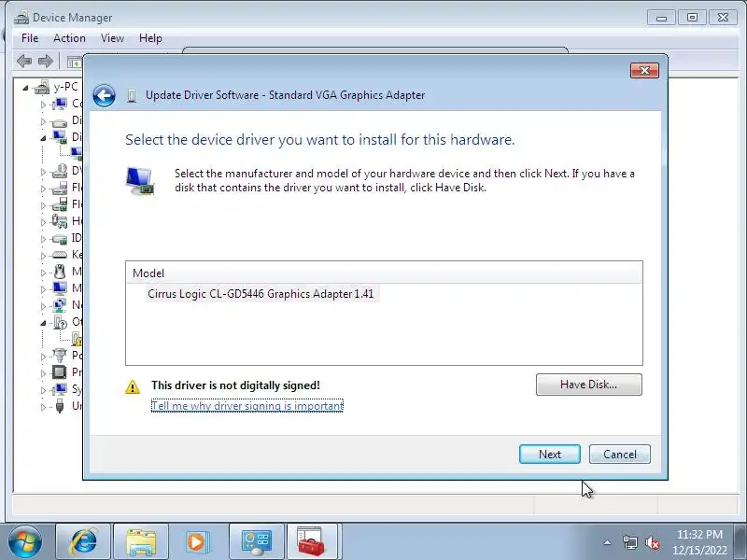This screenshot has width=747, height=560.
Task: Expand the Human Interface Devices category arrow
Action: pyautogui.click(x=43, y=222)
